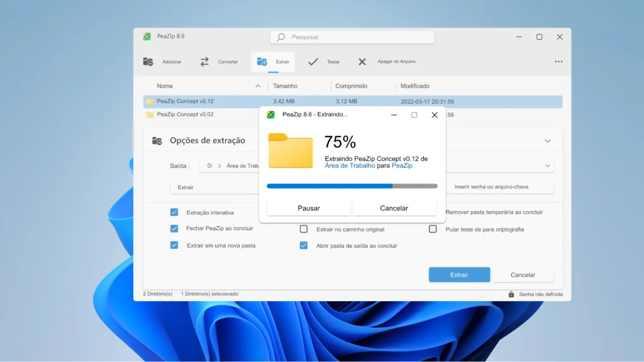Click the Modificado column header

click(x=415, y=85)
